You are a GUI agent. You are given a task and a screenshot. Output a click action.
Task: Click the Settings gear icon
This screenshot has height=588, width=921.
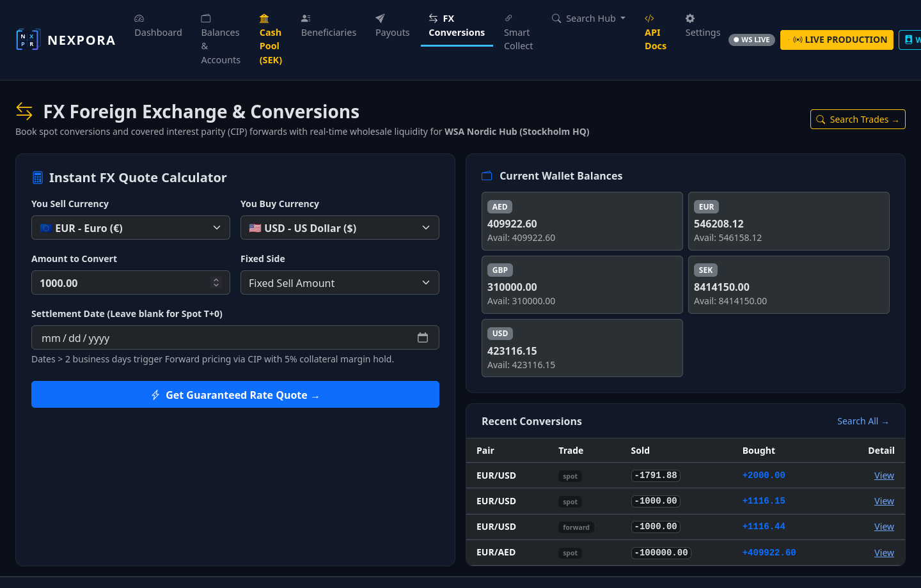pos(690,19)
